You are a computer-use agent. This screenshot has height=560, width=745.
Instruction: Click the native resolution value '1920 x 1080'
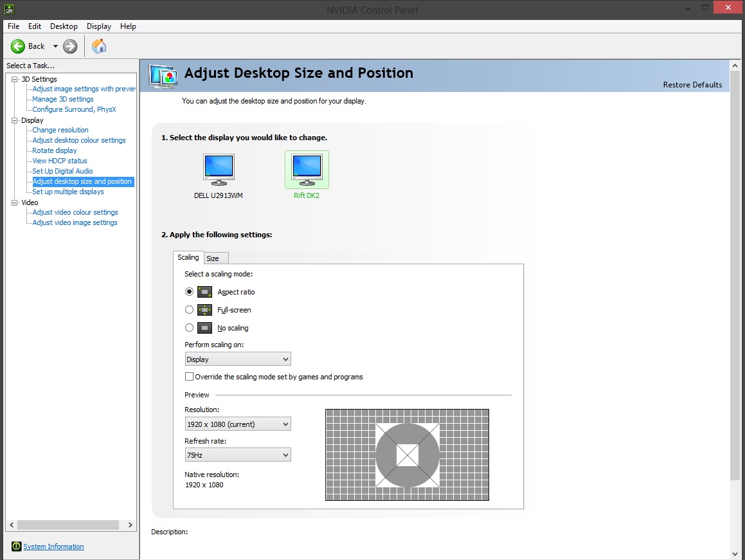coord(204,485)
